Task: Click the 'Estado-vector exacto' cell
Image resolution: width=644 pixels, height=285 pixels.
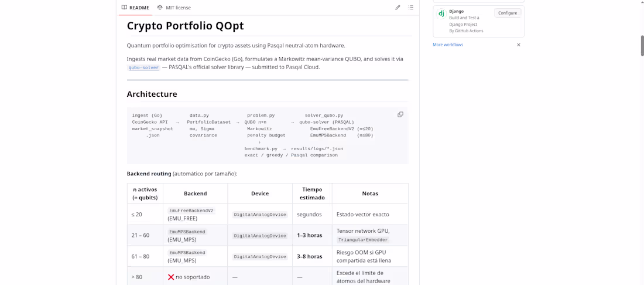Action: pos(370,214)
